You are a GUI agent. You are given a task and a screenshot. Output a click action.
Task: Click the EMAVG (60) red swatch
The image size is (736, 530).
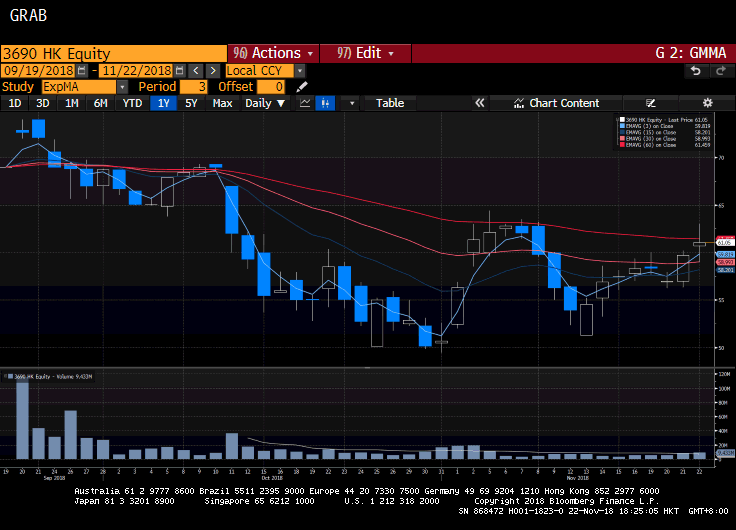coord(622,145)
